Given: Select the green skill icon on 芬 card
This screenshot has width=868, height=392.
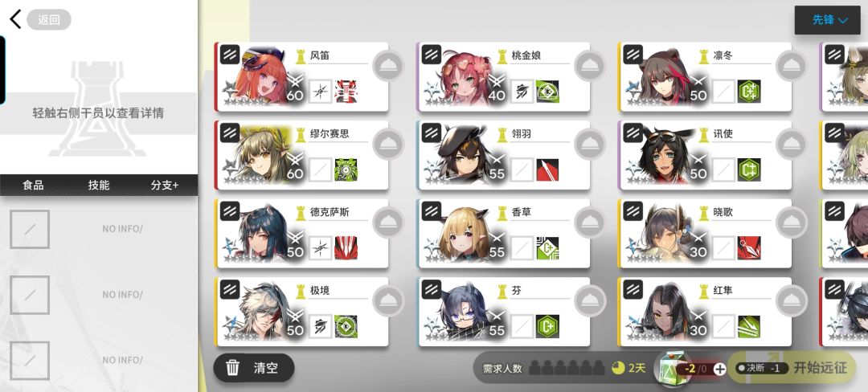Looking at the screenshot, I should tap(547, 326).
